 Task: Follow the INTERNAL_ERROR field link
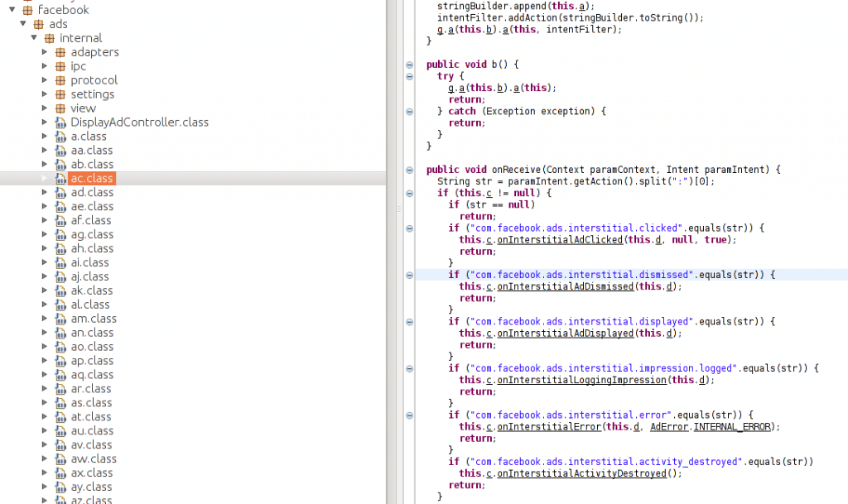(x=732, y=427)
